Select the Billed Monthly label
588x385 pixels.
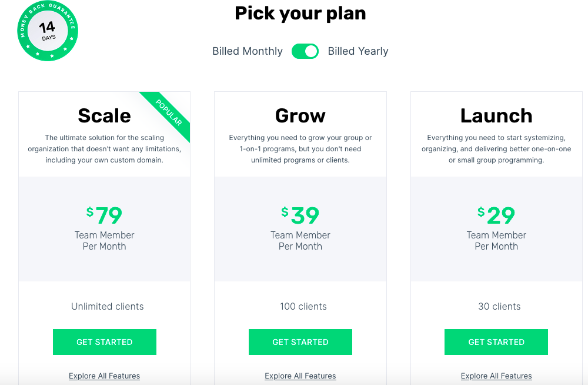tap(248, 51)
